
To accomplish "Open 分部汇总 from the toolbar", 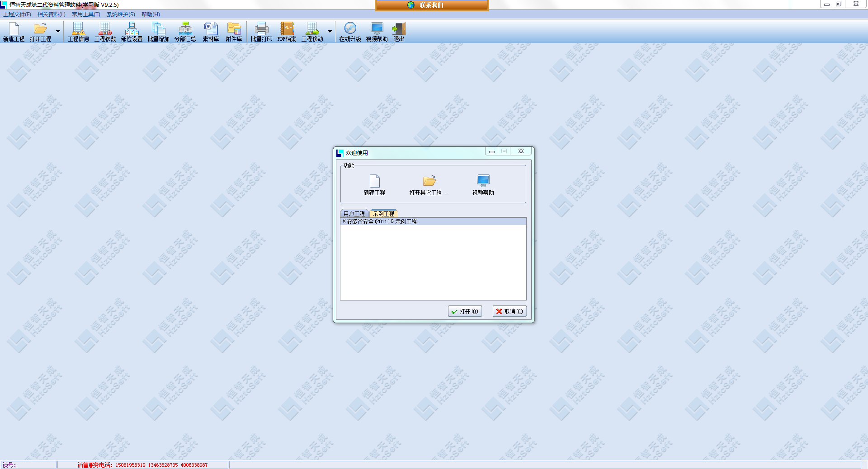I will (x=185, y=32).
